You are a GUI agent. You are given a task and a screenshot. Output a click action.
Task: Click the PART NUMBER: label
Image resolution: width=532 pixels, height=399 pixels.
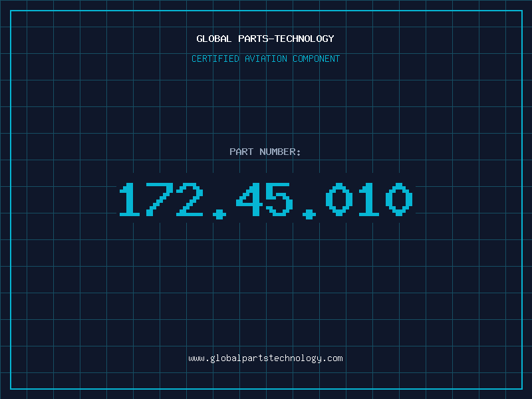pyautogui.click(x=265, y=152)
